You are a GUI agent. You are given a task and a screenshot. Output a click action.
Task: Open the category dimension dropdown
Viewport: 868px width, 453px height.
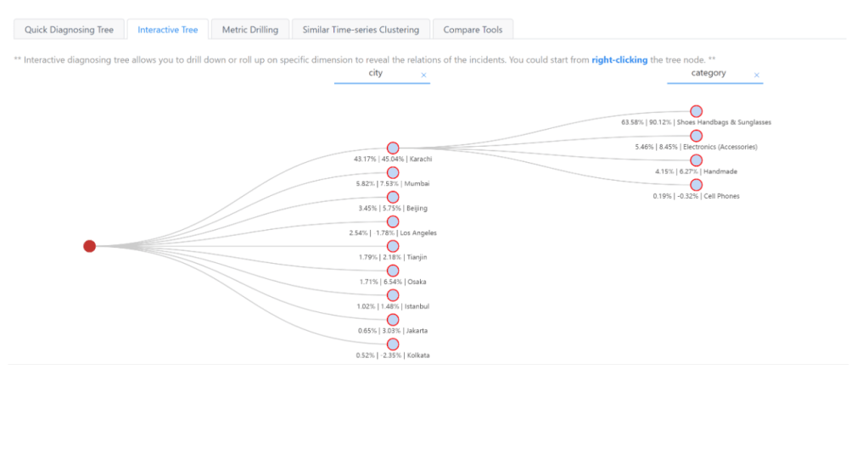pyautogui.click(x=708, y=74)
